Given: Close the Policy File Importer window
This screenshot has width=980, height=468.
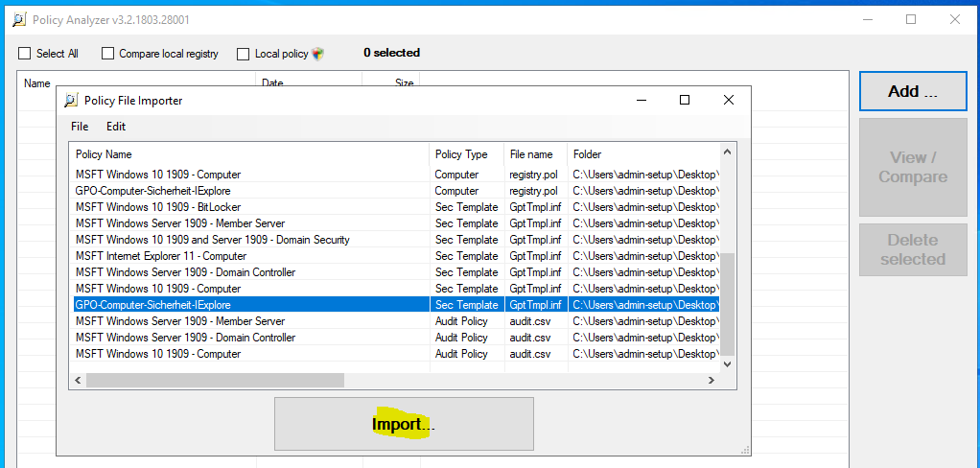Looking at the screenshot, I should pyautogui.click(x=728, y=100).
